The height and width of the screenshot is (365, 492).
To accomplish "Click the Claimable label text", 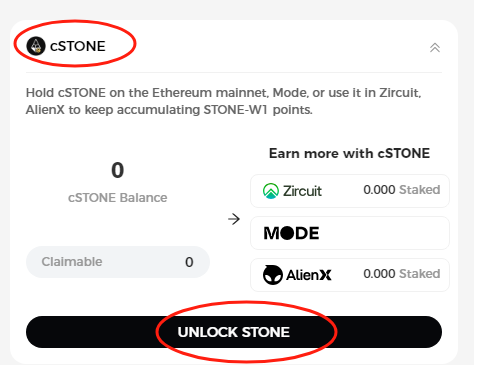I will tap(72, 262).
